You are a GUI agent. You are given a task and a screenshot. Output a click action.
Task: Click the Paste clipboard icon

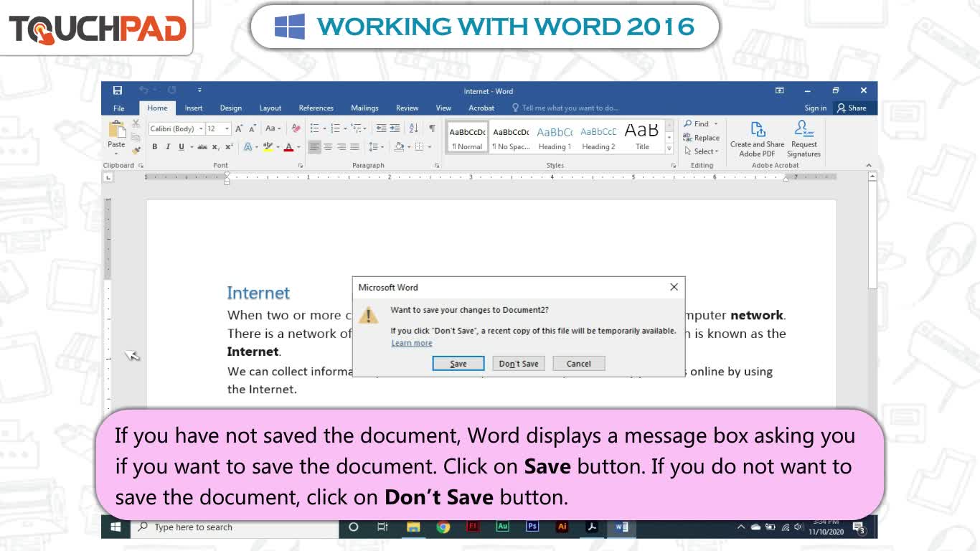[116, 129]
